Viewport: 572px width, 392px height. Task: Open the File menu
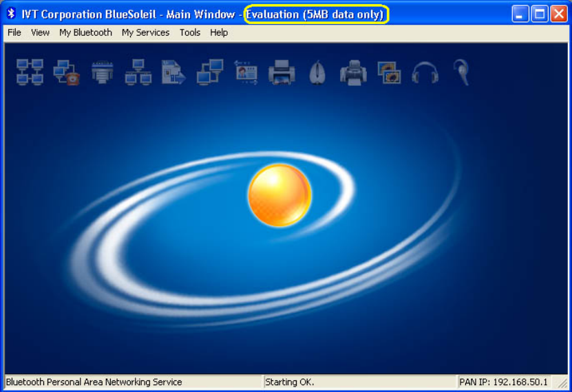click(14, 32)
